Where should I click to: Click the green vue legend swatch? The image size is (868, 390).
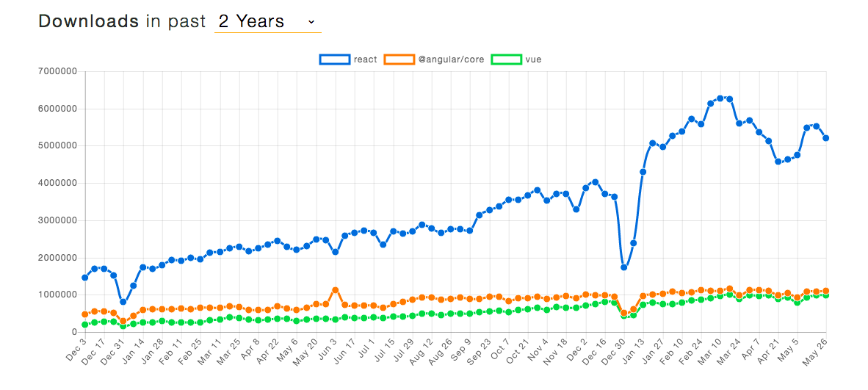(506, 59)
